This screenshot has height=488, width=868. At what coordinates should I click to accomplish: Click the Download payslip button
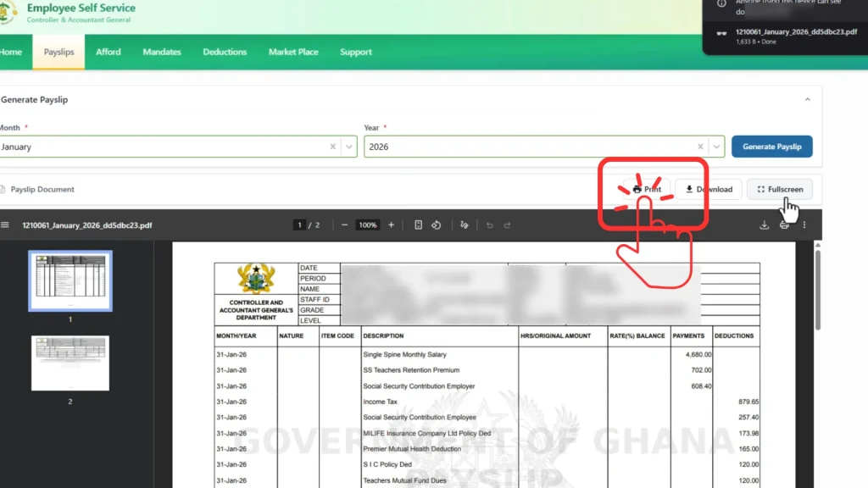[x=709, y=189]
